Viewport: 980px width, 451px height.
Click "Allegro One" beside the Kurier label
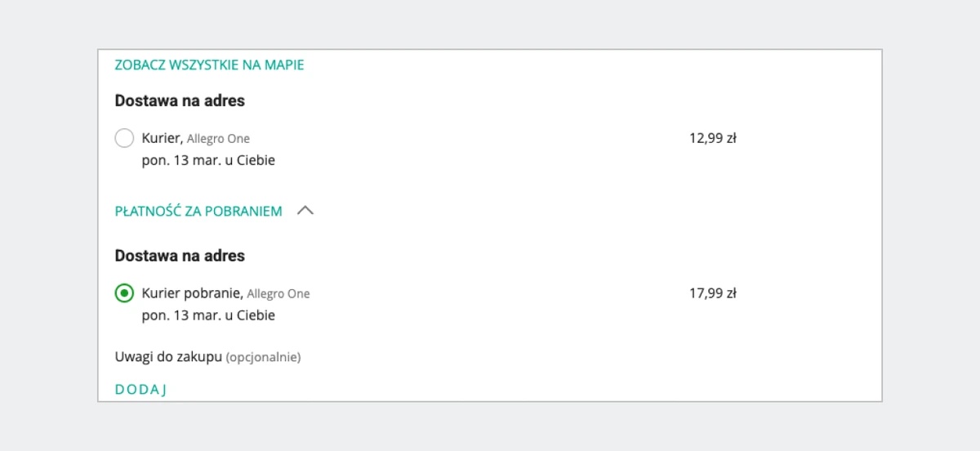[218, 139]
